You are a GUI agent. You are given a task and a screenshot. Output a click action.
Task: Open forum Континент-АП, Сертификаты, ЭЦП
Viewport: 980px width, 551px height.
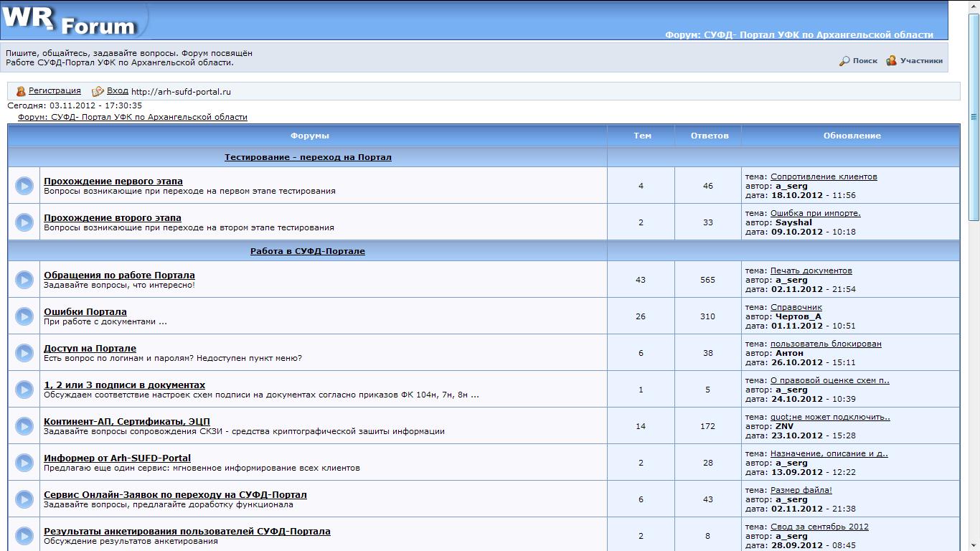coord(127,422)
